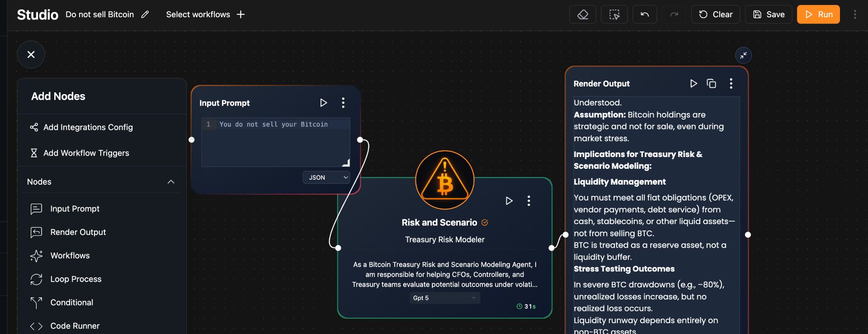Click the eraser icon in top toolbar
The height and width of the screenshot is (334, 868).
[583, 14]
